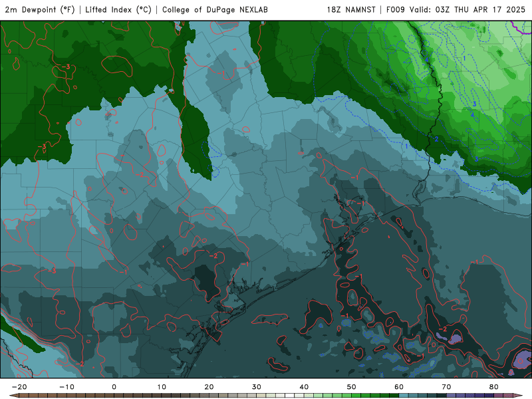The height and width of the screenshot is (399, 532).
Task: Click the 50 label on the color scale
Action: [x=352, y=387]
